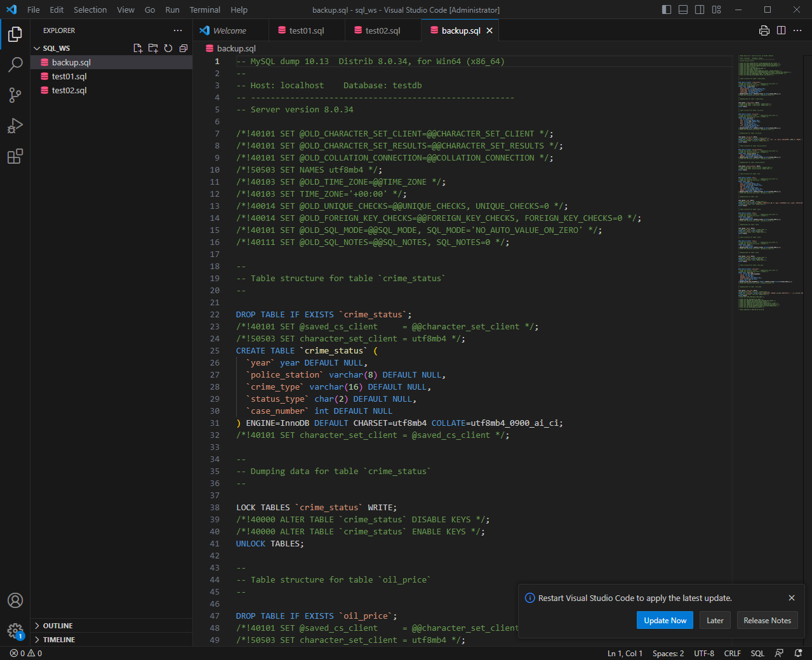812x660 pixels.
Task: Click the errors and warnings status indicator
Action: (x=26, y=653)
